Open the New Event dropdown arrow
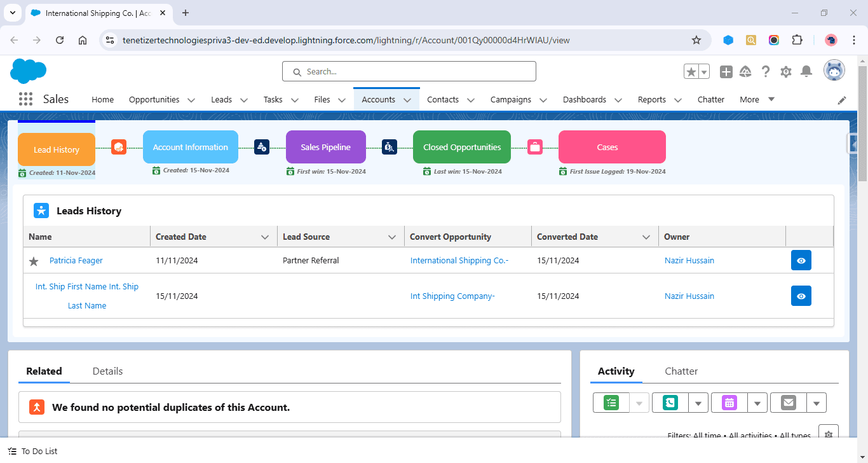The width and height of the screenshot is (868, 463). (x=757, y=403)
